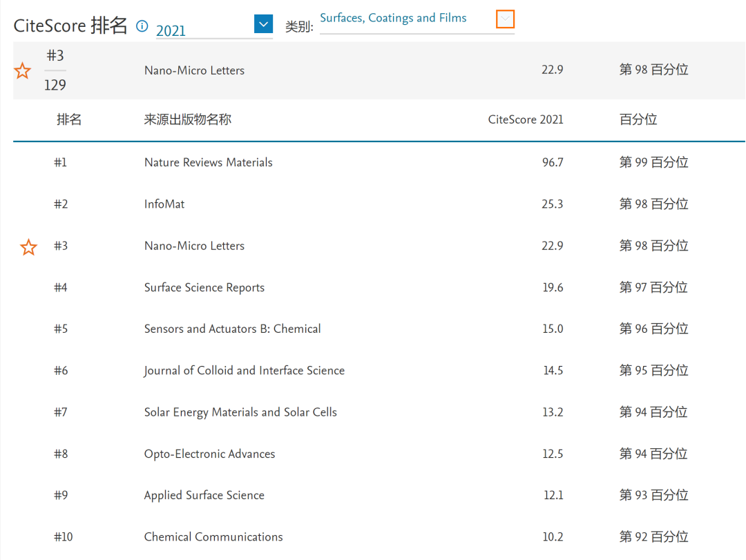Expand the category dropdown arrow
This screenshot has height=560, width=746.
click(505, 19)
